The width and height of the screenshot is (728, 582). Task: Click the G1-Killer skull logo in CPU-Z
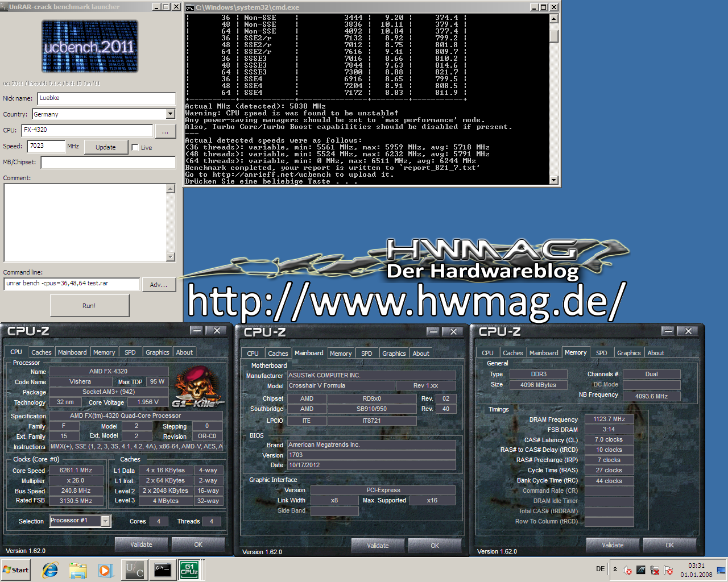(x=197, y=387)
